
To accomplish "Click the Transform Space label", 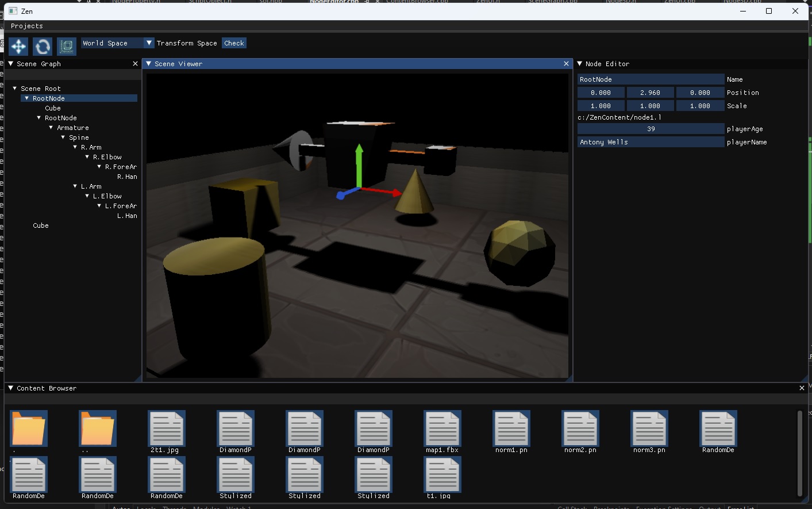I will click(x=187, y=43).
